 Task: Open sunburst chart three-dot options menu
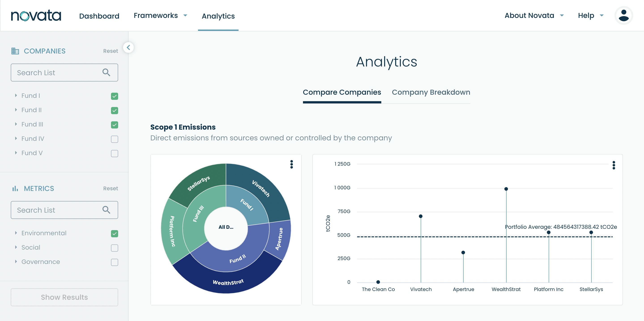292,164
